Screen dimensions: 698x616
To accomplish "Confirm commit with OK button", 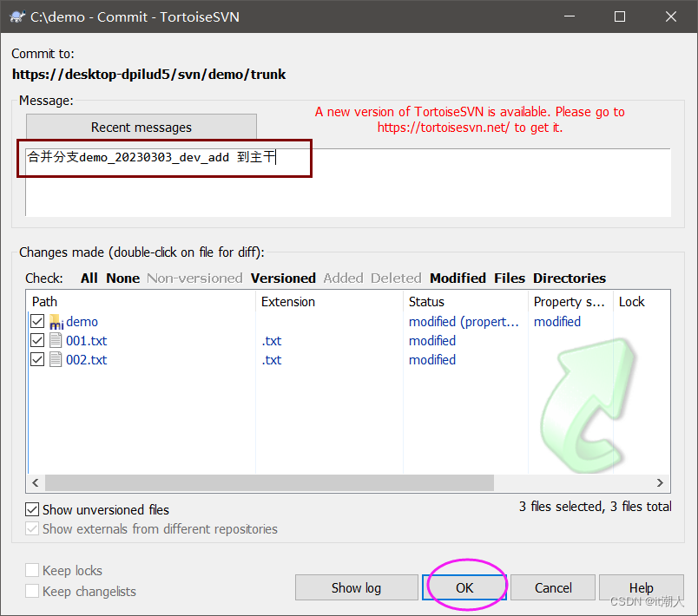I will click(464, 587).
